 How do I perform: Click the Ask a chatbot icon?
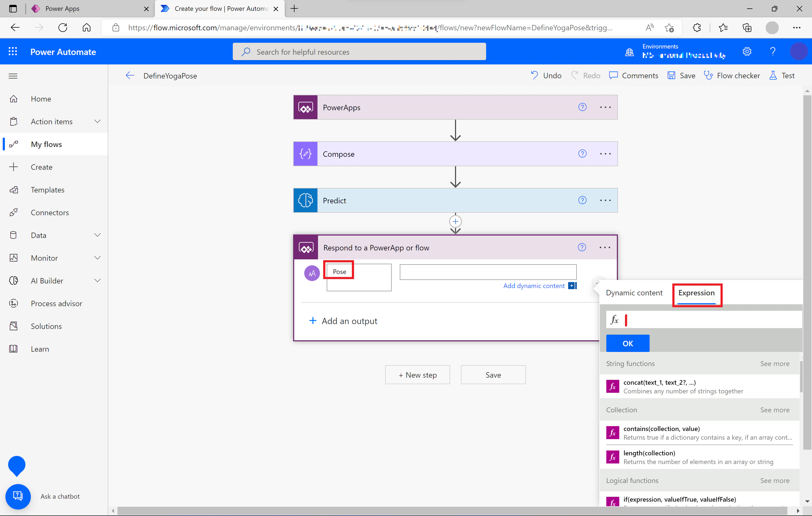click(18, 497)
